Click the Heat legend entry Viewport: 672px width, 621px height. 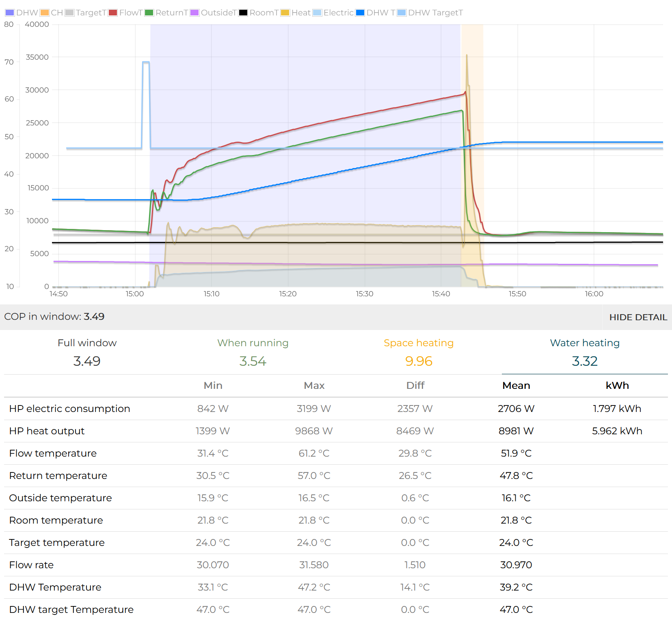296,13
